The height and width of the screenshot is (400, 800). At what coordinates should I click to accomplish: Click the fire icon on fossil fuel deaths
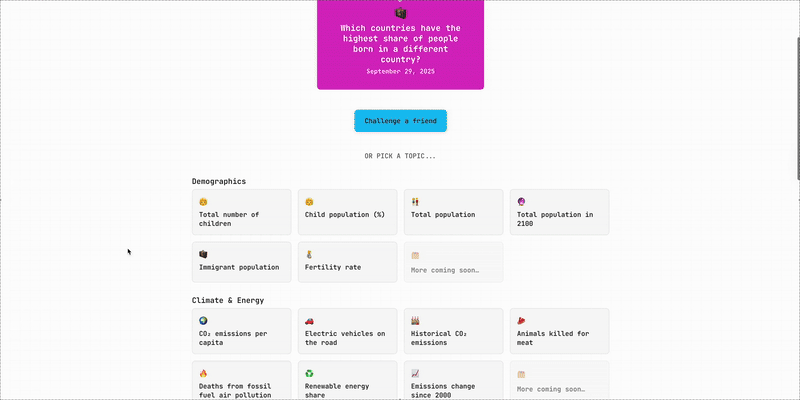(203, 373)
